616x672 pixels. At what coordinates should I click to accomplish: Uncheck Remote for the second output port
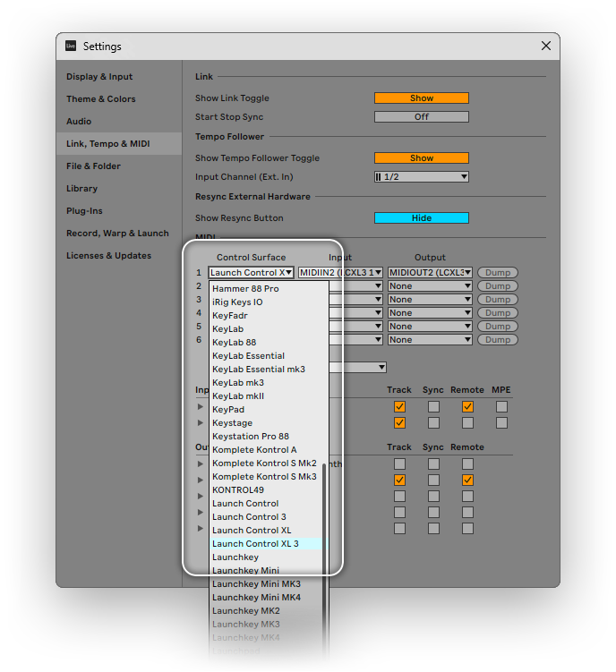(x=467, y=480)
